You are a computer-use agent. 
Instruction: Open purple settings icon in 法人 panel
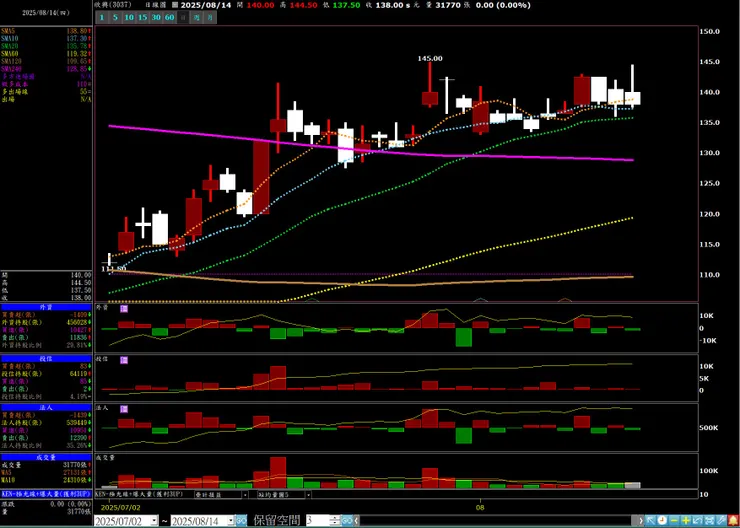(124, 409)
